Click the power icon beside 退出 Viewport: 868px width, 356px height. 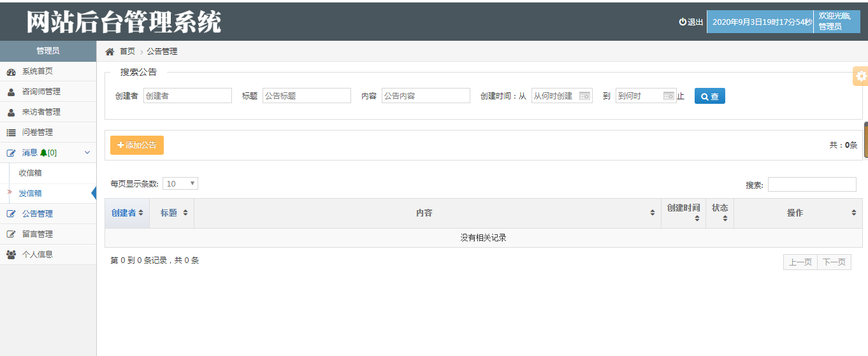(x=683, y=22)
